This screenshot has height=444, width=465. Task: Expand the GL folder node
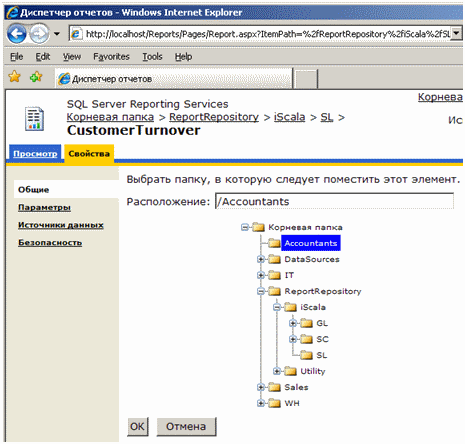[x=293, y=323]
